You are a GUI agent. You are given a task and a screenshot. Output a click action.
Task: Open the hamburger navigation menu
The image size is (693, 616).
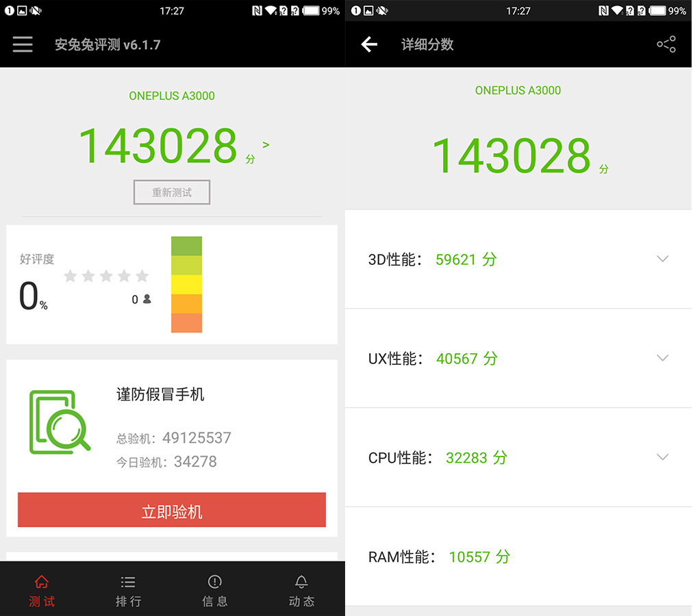[23, 44]
